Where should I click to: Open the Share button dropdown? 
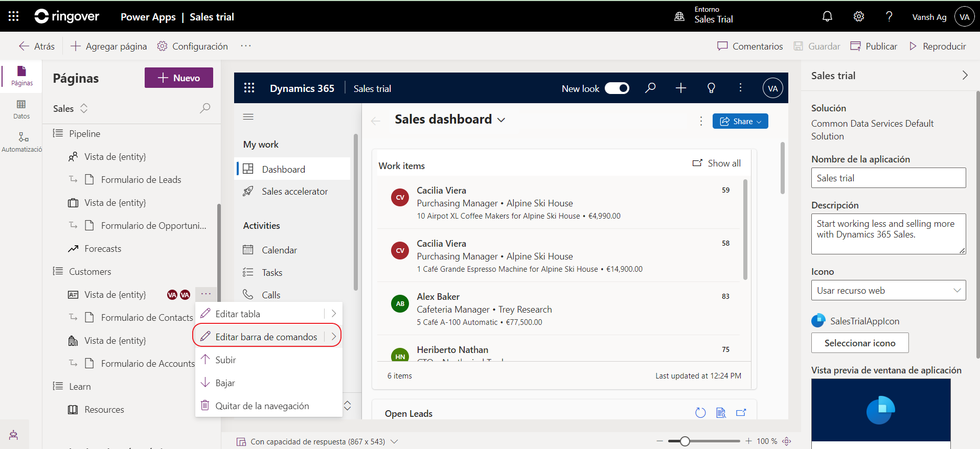pyautogui.click(x=740, y=121)
